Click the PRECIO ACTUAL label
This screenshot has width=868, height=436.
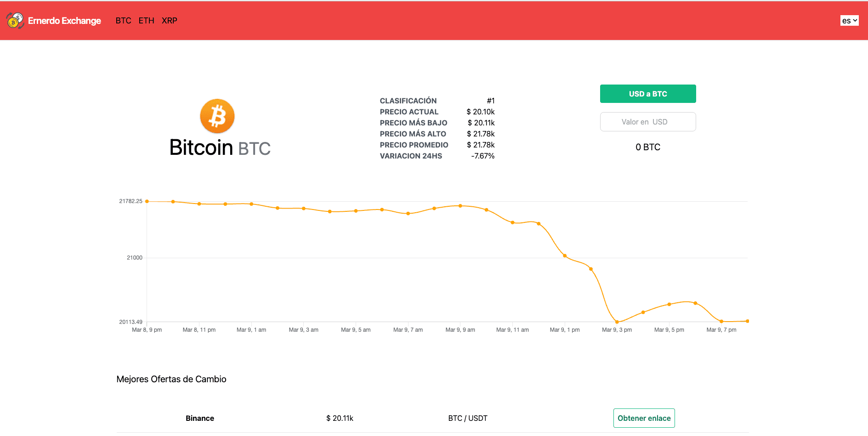[x=409, y=112]
